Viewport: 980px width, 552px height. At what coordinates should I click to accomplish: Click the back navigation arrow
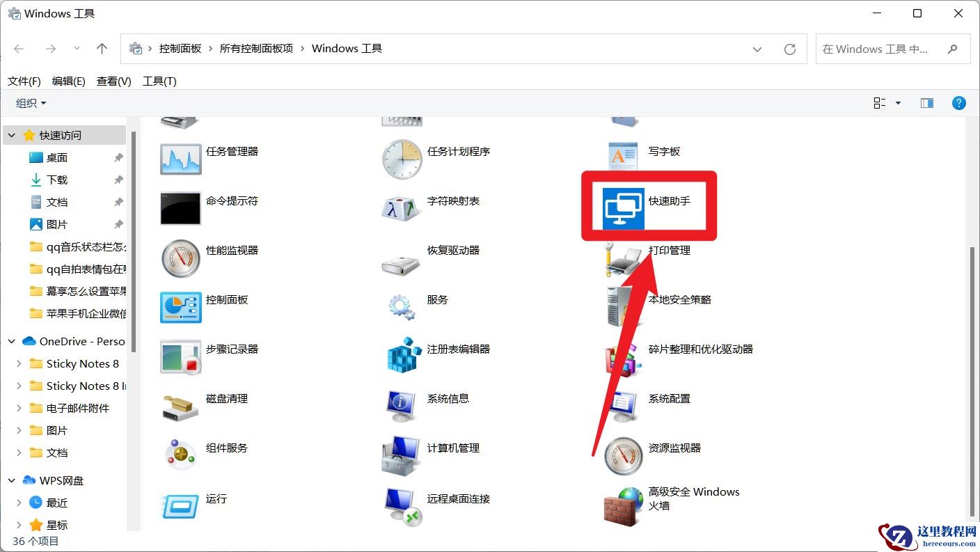[18, 49]
